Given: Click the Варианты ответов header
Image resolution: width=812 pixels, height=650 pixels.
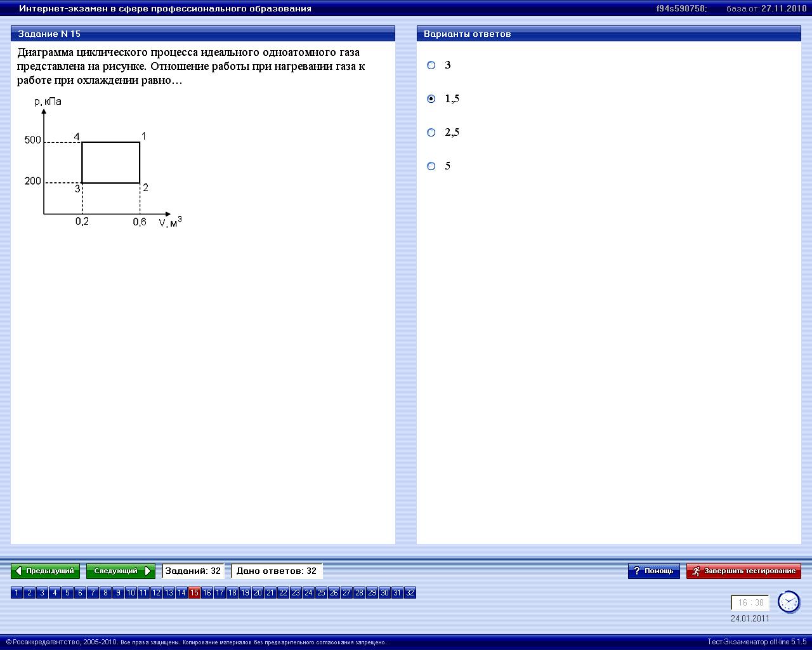Looking at the screenshot, I should 609,34.
